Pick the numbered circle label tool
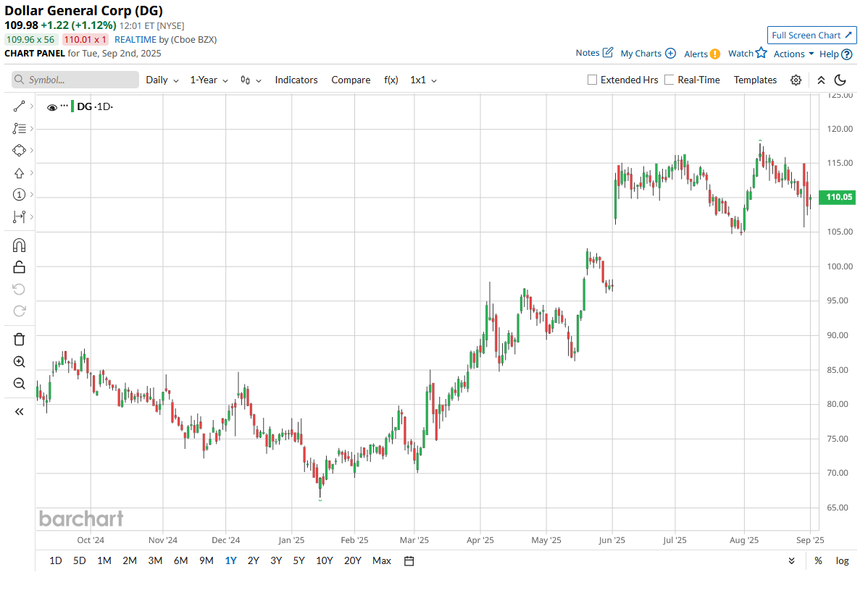Viewport: 868px width, 601px height. [x=19, y=195]
